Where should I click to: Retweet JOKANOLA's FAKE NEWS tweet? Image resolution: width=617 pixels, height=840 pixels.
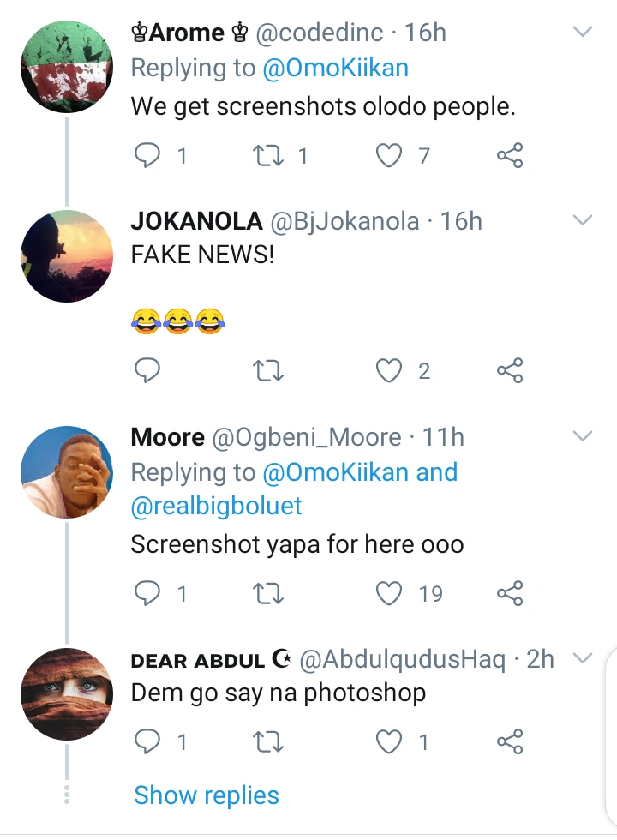271,370
